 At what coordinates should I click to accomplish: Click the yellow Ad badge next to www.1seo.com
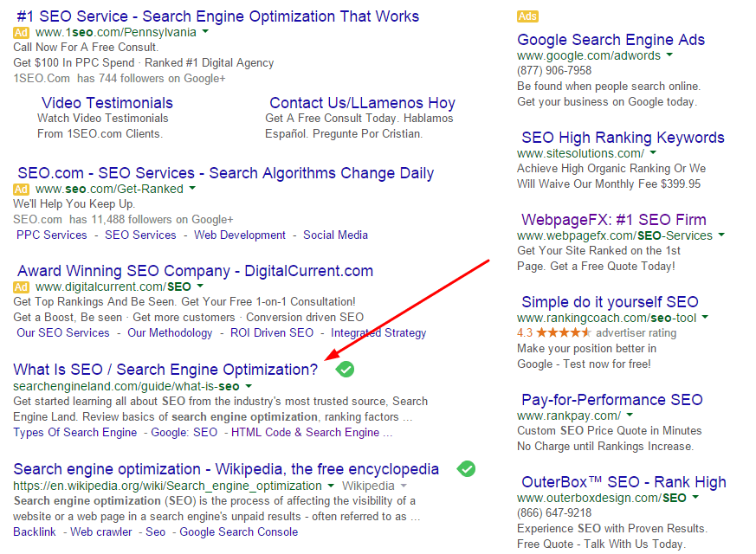(22, 32)
